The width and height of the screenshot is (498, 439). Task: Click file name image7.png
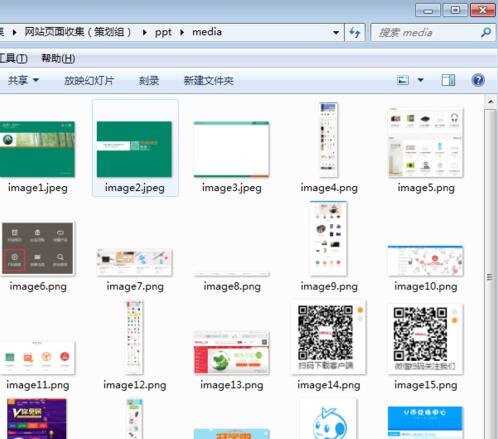(135, 287)
